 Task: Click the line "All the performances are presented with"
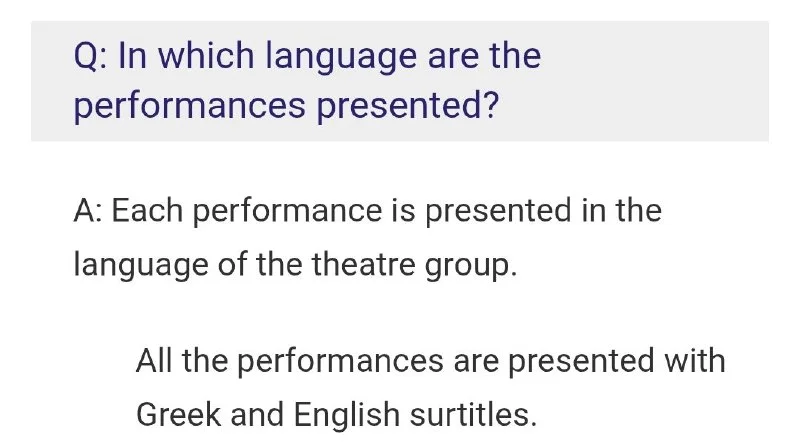click(430, 360)
